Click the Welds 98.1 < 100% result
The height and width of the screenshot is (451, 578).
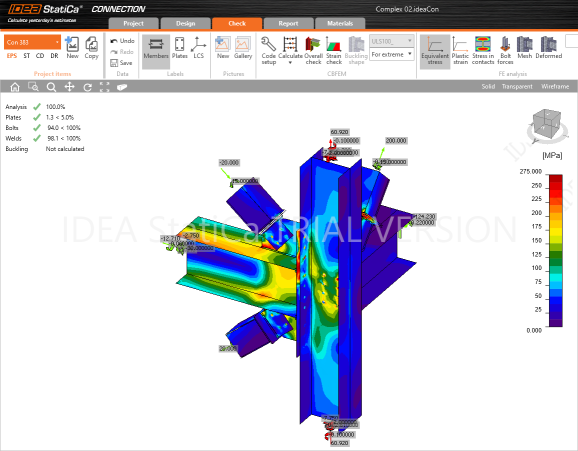click(x=43, y=138)
